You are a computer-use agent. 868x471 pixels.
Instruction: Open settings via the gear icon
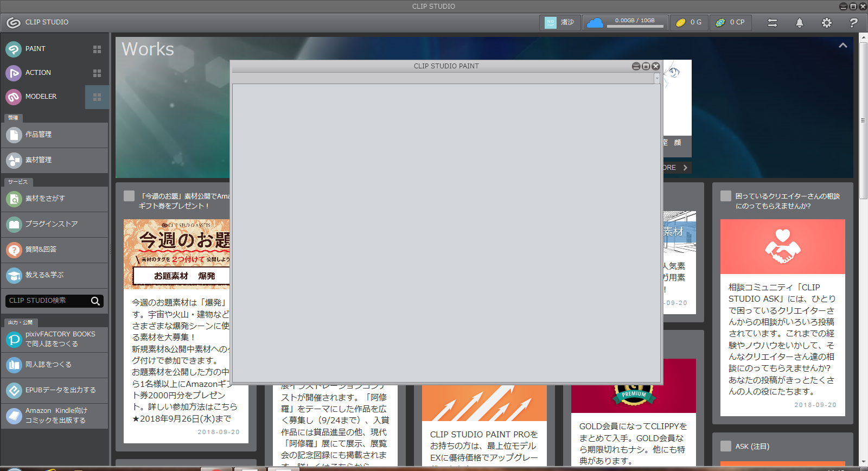[x=826, y=23]
